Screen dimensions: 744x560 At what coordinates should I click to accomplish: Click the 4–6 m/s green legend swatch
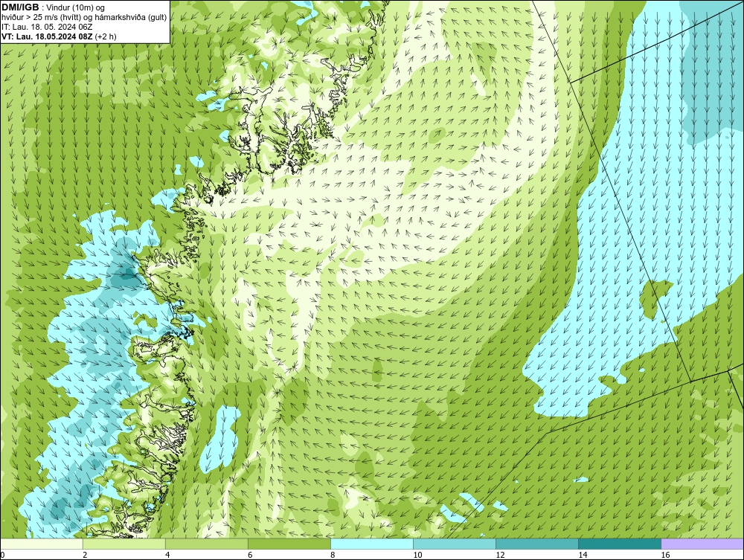tap(206, 544)
